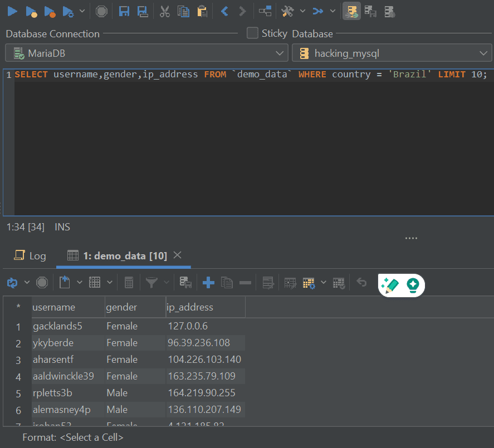Screen dimensions: 494x448
Task: Toggle the highlighted database auto-commit icon
Action: 351,12
